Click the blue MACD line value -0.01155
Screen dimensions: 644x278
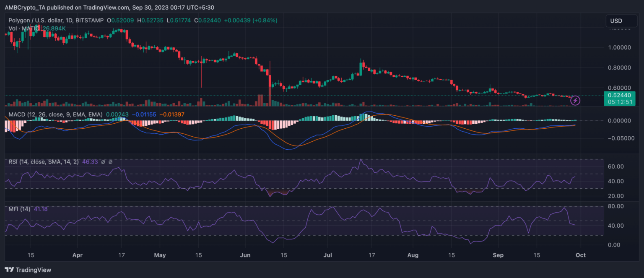tap(144, 114)
